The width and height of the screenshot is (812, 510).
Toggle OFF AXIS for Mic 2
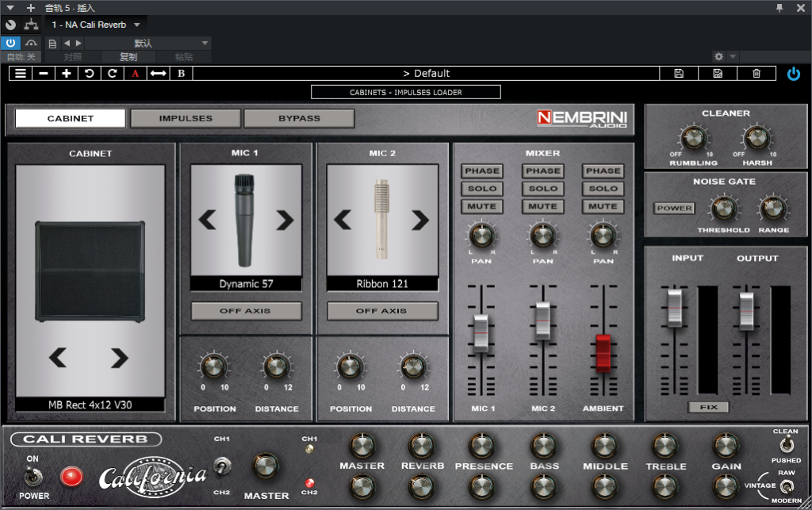[x=382, y=311]
